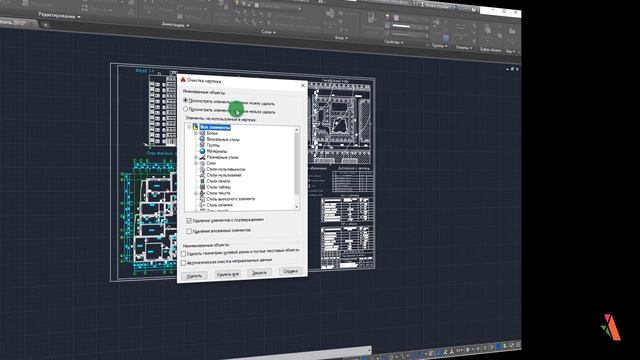Screen dimensions: 640x360
Task: Open Справка from the purge dialog
Action: [x=291, y=271]
